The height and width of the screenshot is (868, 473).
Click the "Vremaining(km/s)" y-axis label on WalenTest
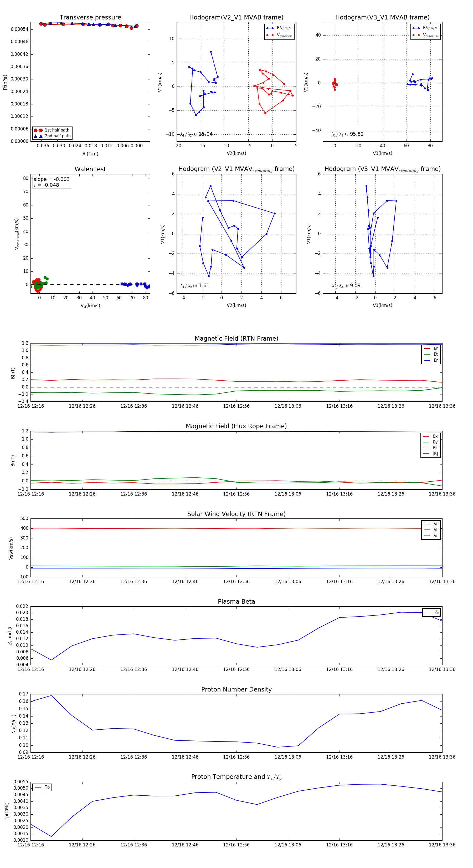point(17,234)
